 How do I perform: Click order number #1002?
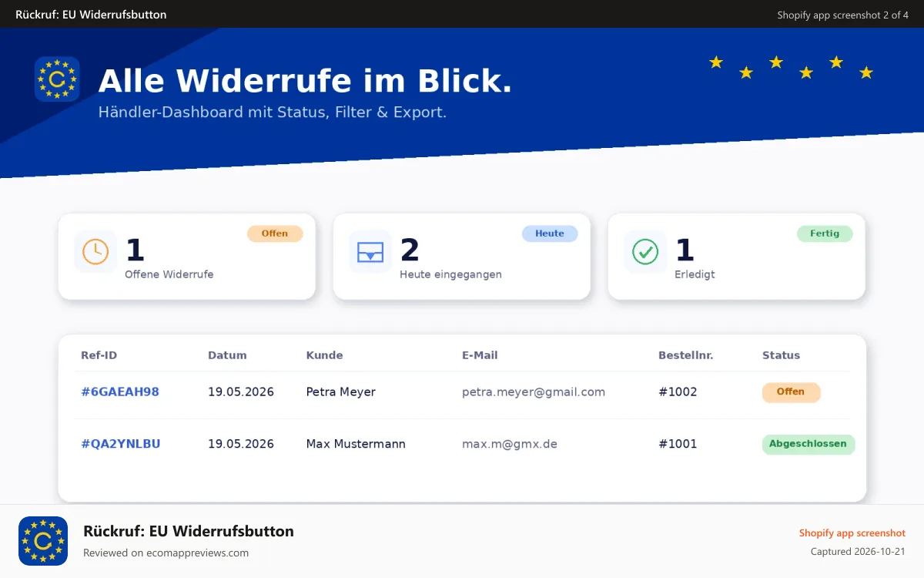678,391
